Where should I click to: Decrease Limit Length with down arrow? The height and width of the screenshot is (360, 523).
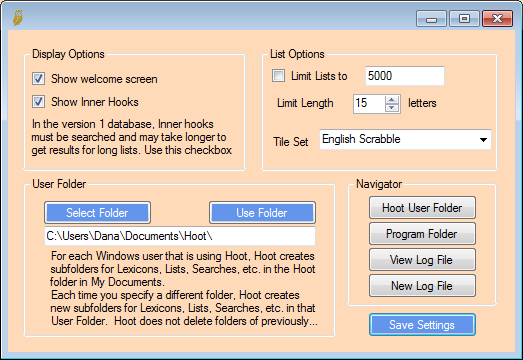pyautogui.click(x=392, y=108)
